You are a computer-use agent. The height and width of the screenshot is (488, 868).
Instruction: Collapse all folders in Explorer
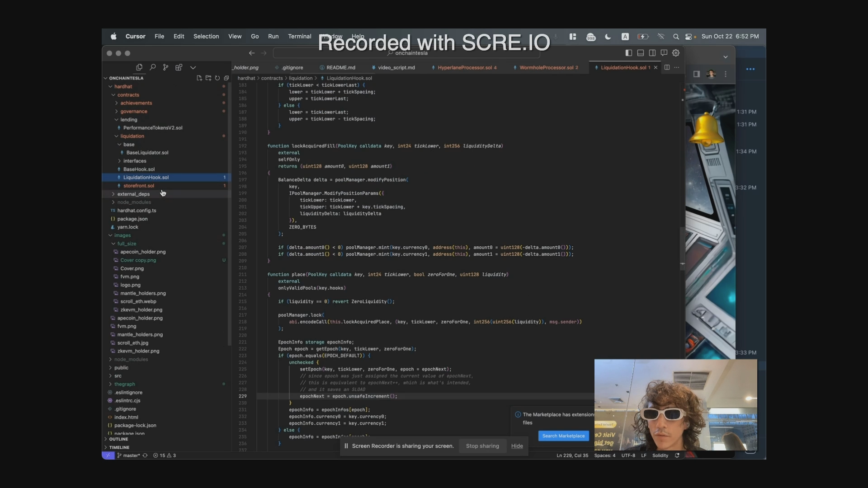pos(226,78)
